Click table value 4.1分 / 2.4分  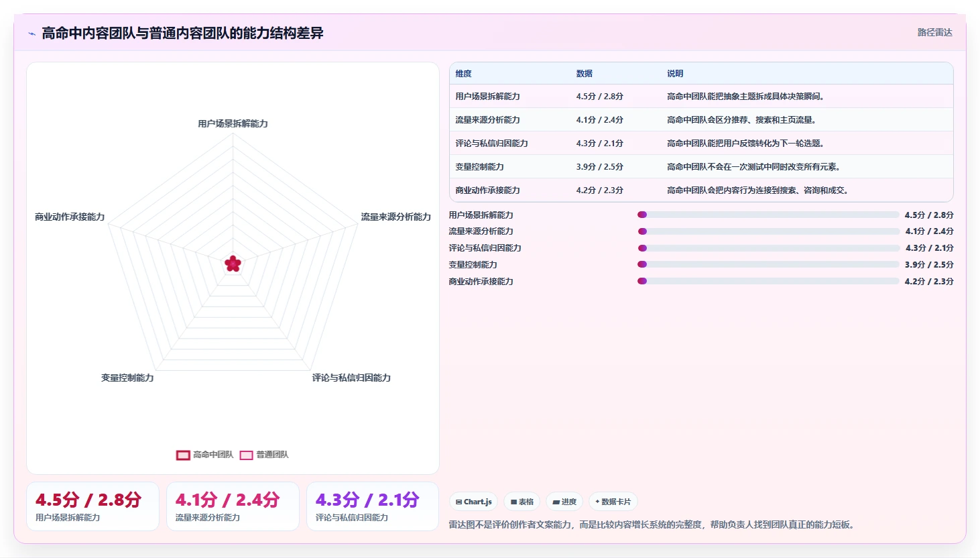click(600, 120)
